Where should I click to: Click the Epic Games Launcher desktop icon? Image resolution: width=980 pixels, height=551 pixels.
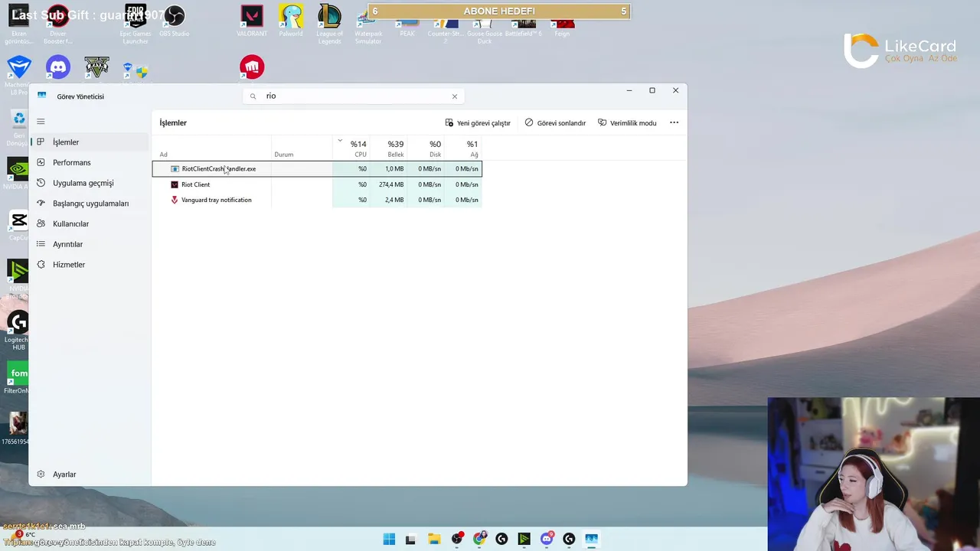[x=136, y=24]
